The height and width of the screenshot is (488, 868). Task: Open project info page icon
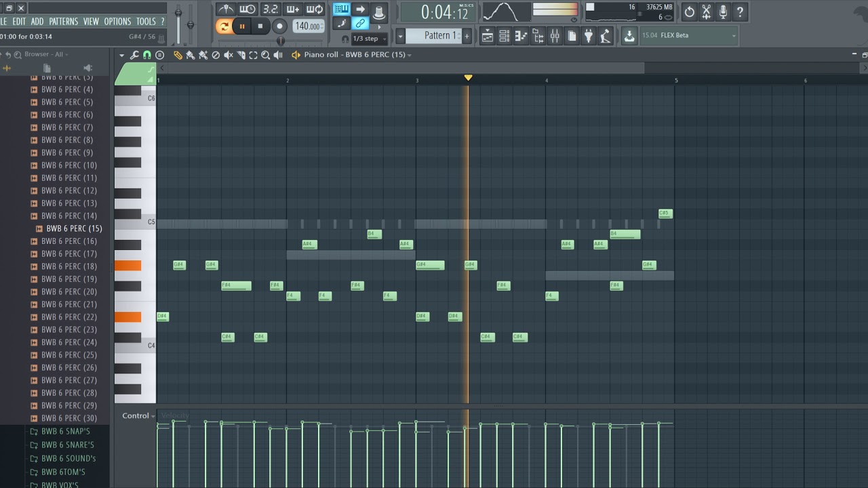pyautogui.click(x=572, y=36)
